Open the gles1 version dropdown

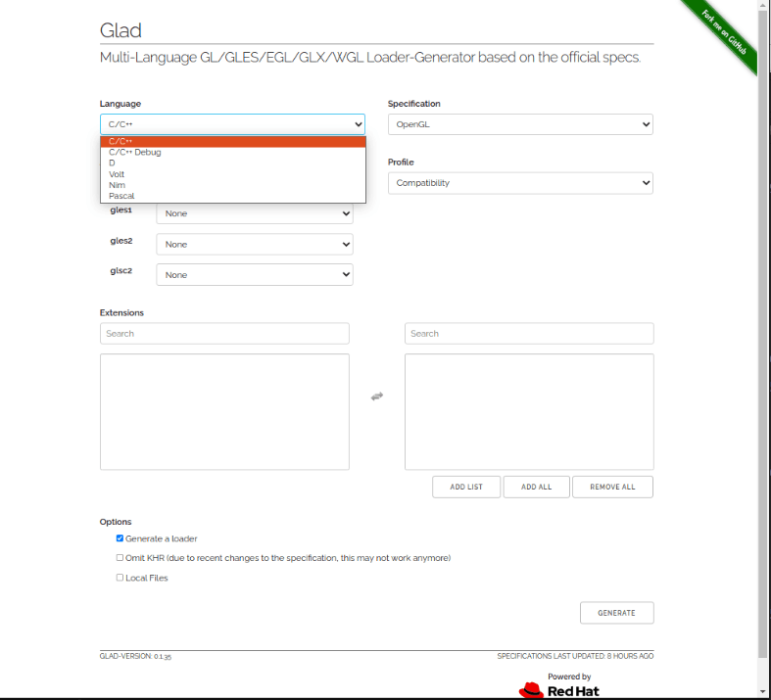click(255, 213)
